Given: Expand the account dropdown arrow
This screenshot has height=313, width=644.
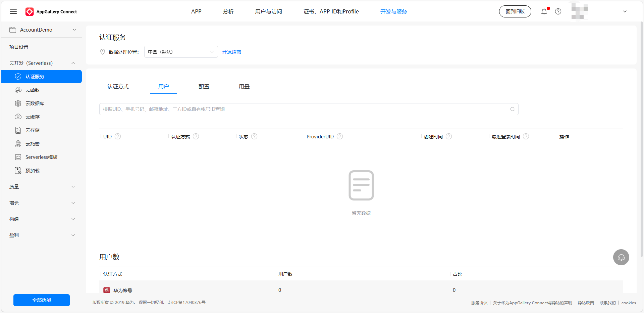Looking at the screenshot, I should 625,11.
